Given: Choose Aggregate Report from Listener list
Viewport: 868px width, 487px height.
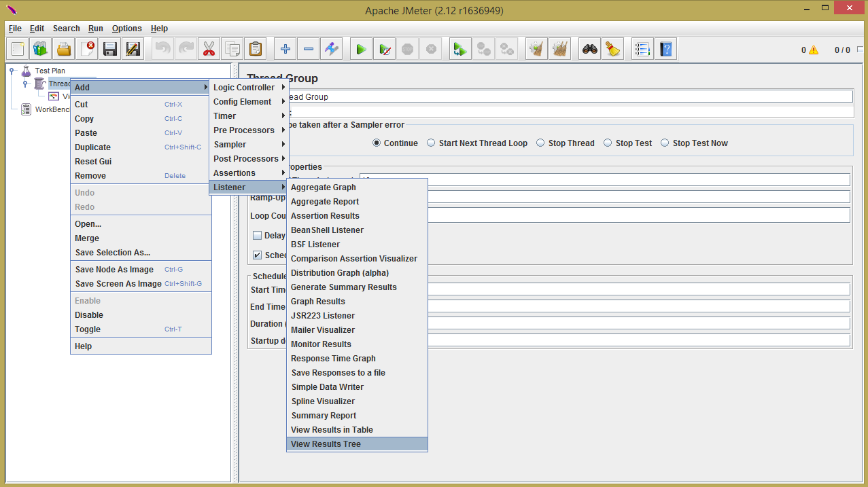Looking at the screenshot, I should (x=357, y=202).
